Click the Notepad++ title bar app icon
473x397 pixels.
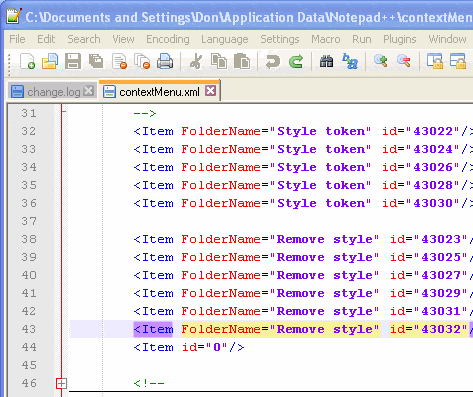coord(14,16)
